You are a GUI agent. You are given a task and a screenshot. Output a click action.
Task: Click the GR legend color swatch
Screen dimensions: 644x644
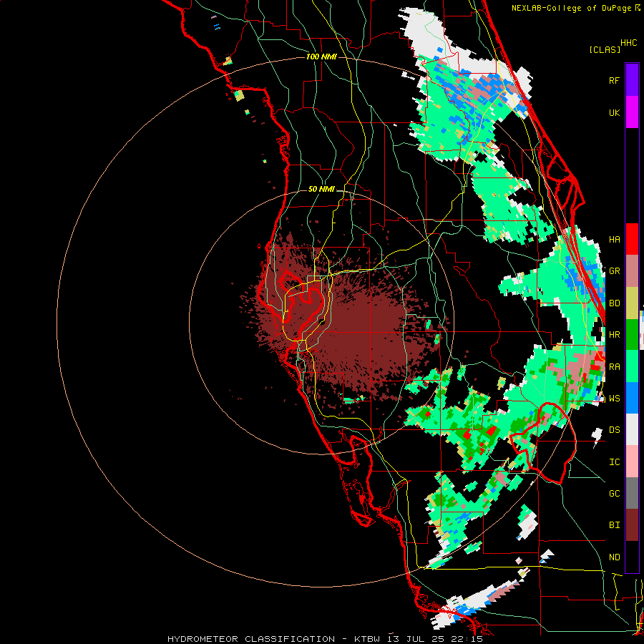pos(632,271)
